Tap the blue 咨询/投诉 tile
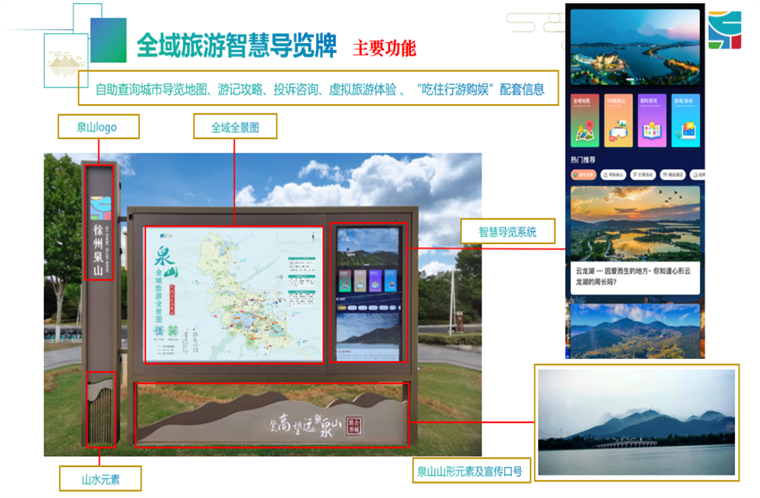 [x=684, y=121]
